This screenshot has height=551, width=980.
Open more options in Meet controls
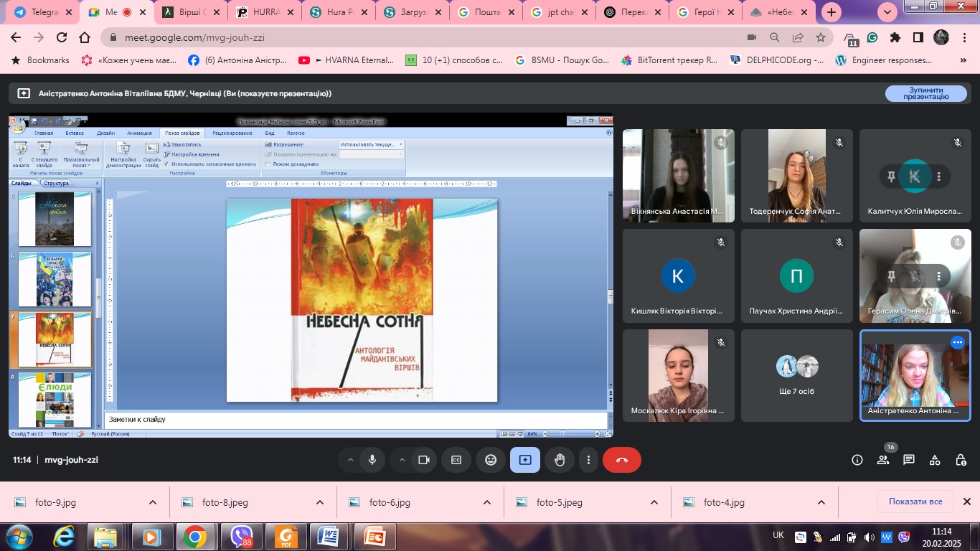click(588, 460)
